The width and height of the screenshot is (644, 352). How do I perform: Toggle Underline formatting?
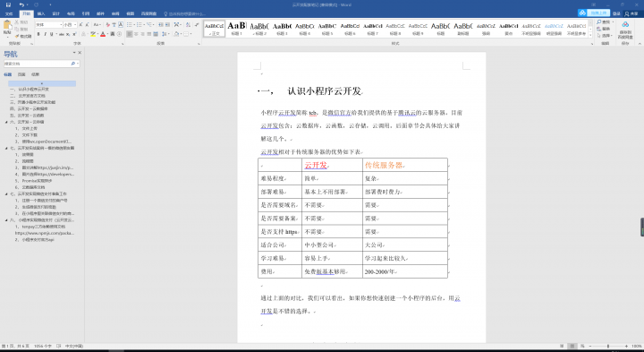click(x=51, y=34)
